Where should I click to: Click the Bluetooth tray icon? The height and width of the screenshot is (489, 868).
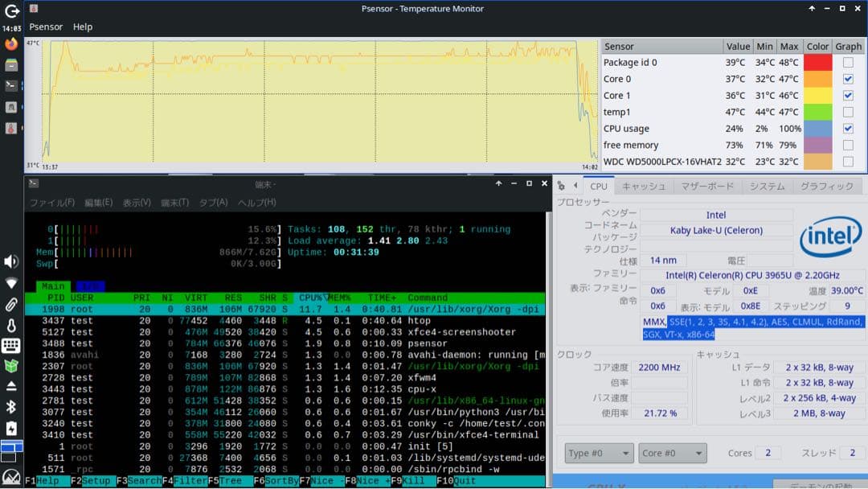point(11,407)
